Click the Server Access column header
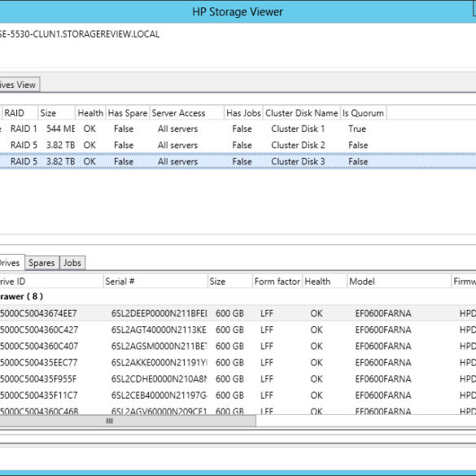 pos(187,113)
